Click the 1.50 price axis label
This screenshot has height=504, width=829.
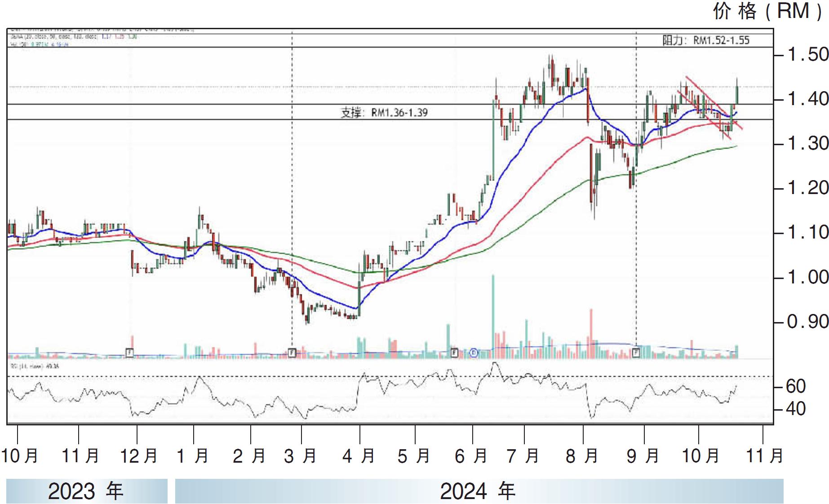808,54
